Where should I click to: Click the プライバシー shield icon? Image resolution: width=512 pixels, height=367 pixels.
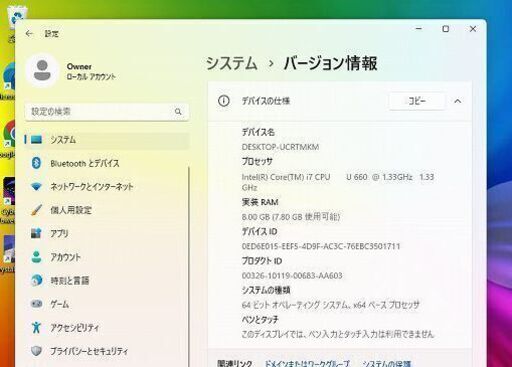(36, 351)
